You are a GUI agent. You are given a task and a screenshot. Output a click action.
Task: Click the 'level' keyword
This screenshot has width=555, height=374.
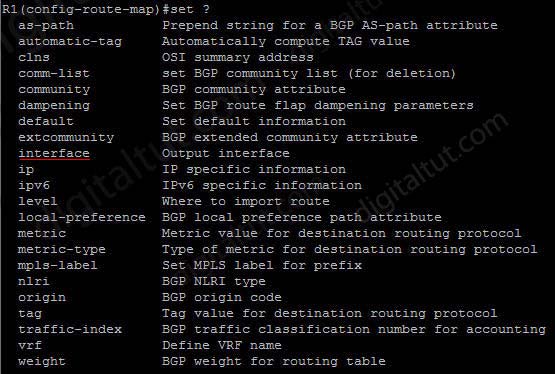click(x=38, y=201)
